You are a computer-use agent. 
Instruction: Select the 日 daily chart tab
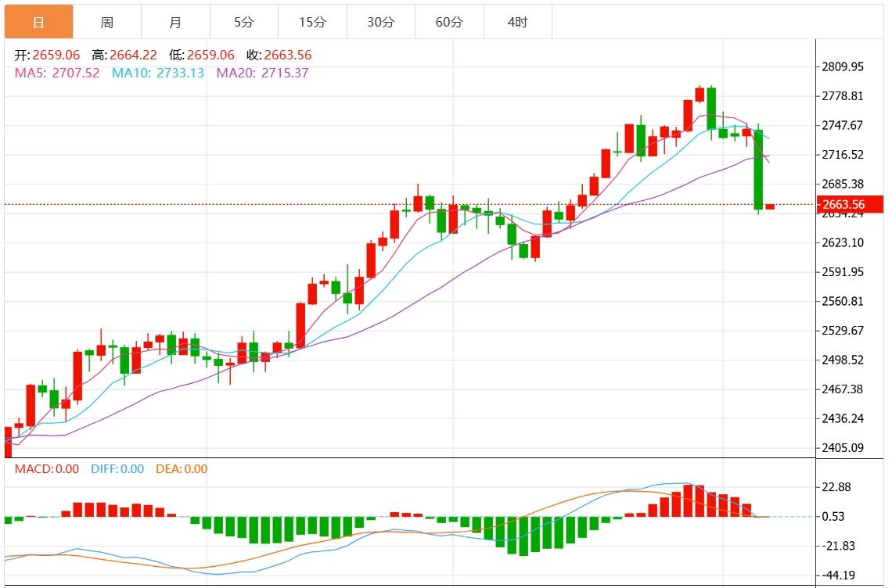pyautogui.click(x=38, y=22)
